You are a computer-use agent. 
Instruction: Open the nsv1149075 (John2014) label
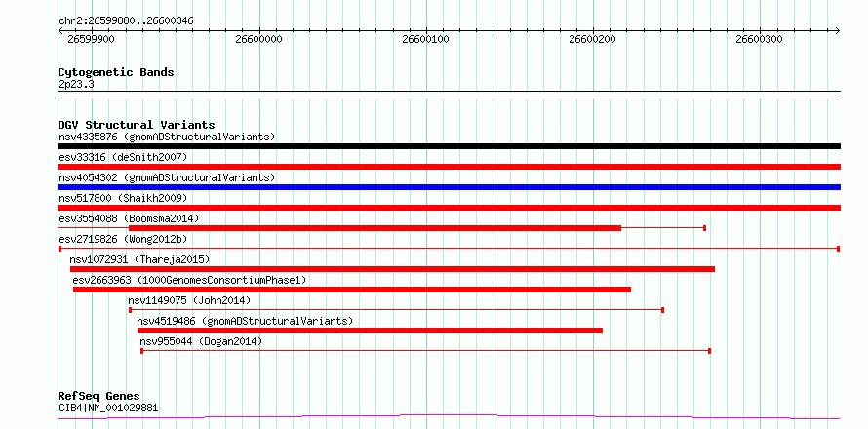click(189, 300)
